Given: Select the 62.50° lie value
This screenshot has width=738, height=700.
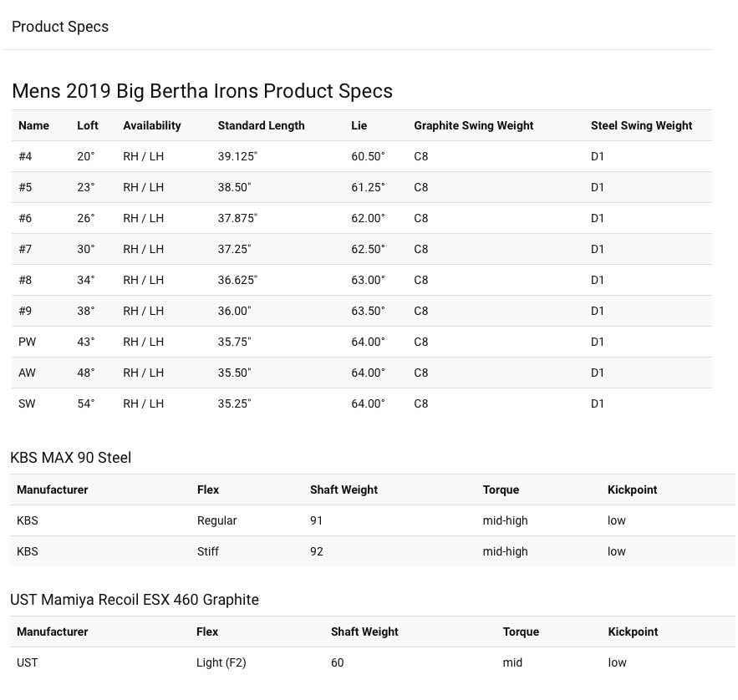Looking at the screenshot, I should click(x=368, y=249).
